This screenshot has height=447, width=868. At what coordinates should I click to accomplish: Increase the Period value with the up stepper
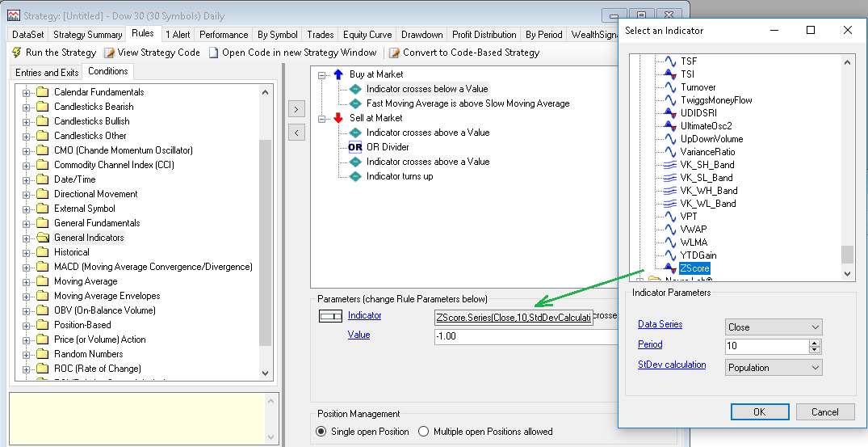815,343
